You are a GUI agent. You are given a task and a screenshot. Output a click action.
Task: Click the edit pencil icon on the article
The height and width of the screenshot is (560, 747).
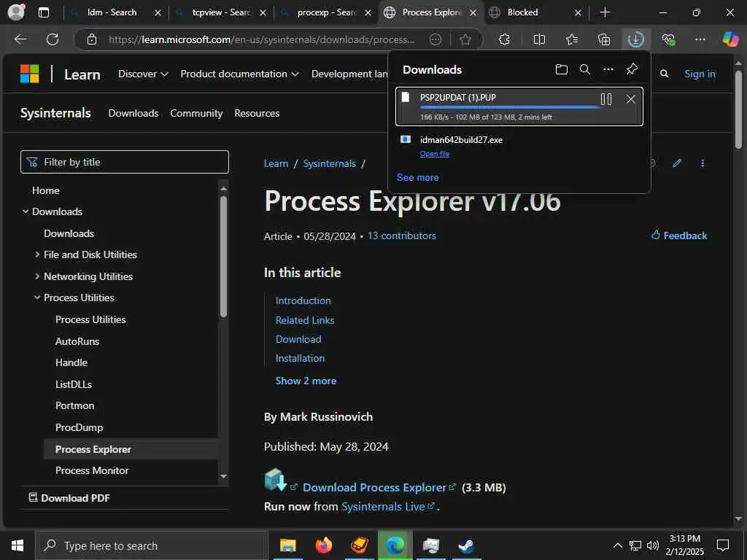676,163
